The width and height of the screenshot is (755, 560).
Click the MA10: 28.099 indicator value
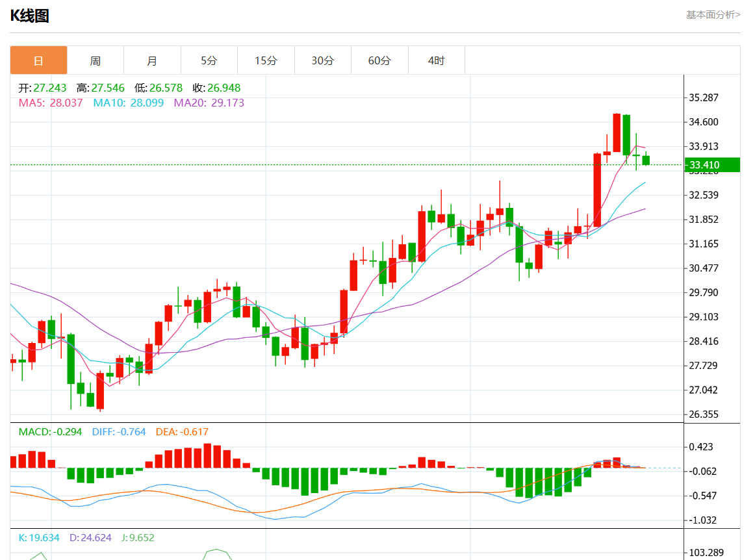pos(128,103)
